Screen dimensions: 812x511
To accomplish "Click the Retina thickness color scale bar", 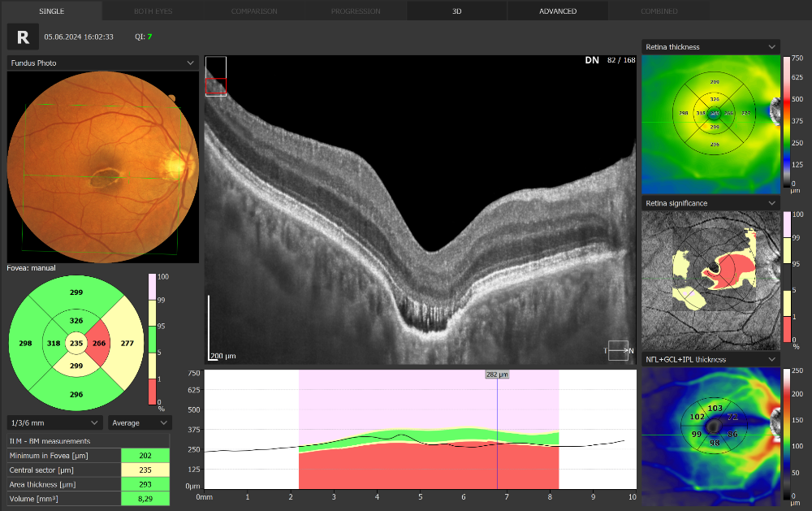I will coord(787,120).
